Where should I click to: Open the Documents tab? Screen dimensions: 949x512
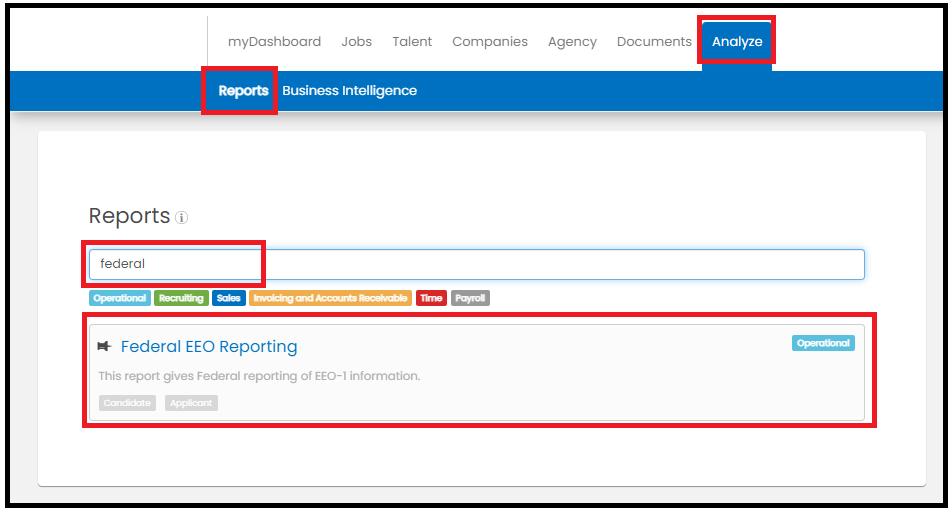[x=654, y=42]
